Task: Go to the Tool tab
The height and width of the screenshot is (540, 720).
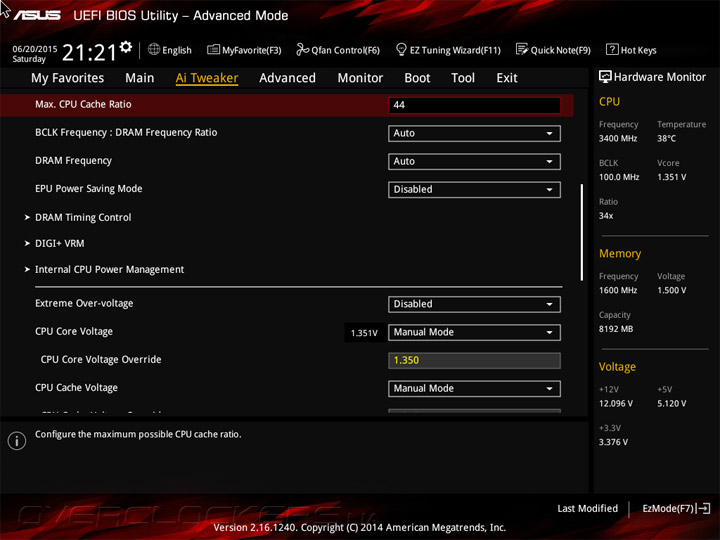Action: (463, 78)
